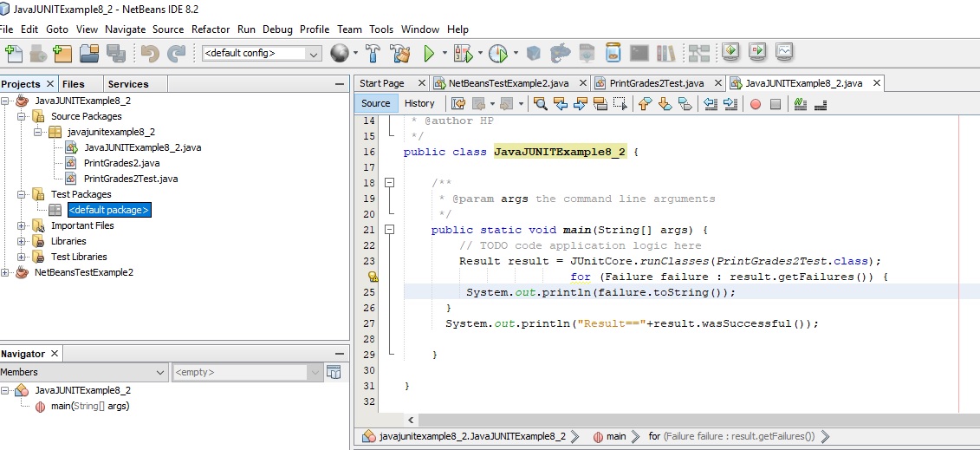Open the Refactor menu
980x450 pixels.
click(x=211, y=29)
